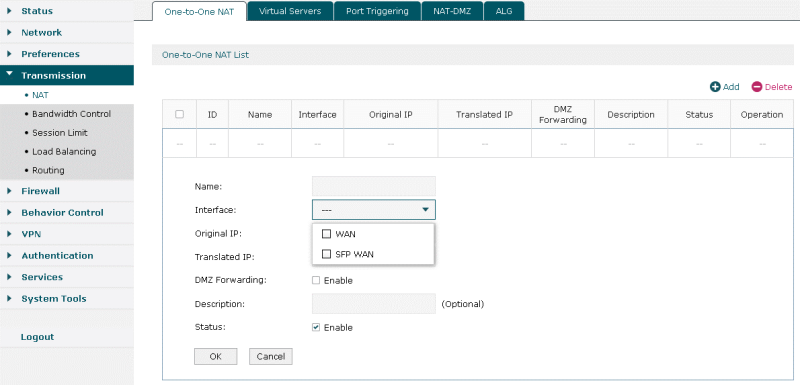800x385 pixels.
Task: Uncheck the Status Enable checkbox
Action: 316,327
